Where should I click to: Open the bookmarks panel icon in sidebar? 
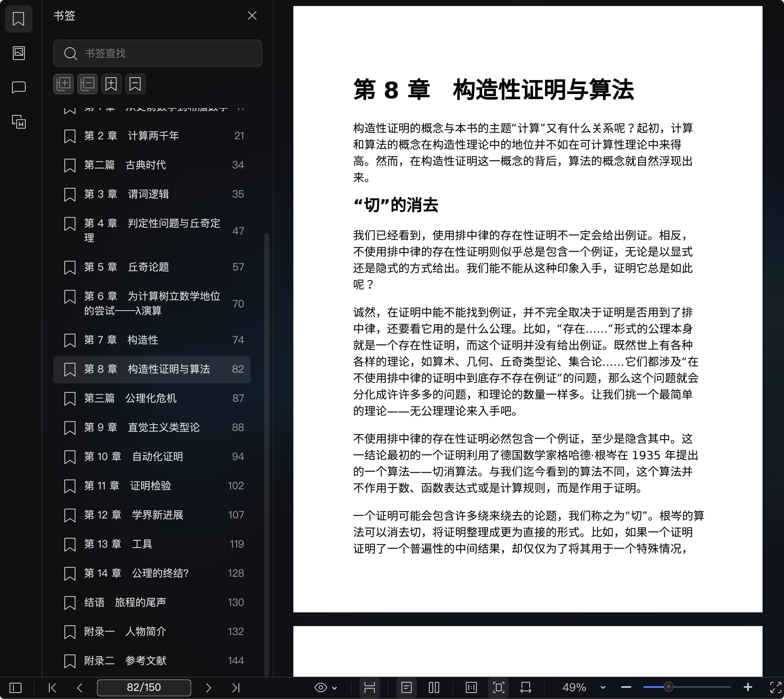(18, 19)
